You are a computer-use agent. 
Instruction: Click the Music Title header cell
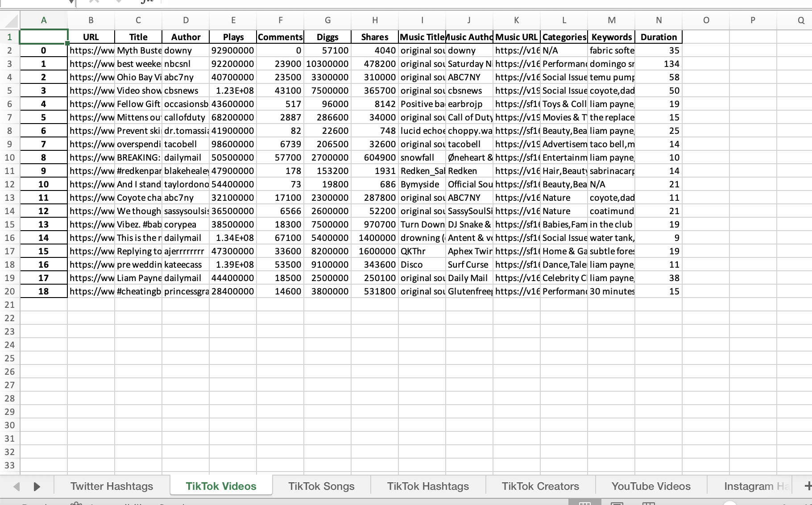tap(422, 37)
